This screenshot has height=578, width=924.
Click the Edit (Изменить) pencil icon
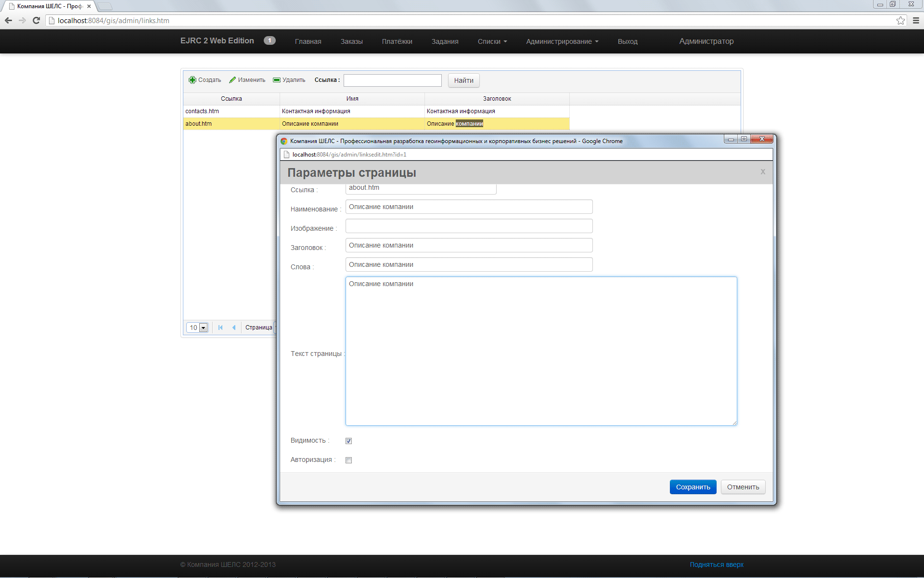(232, 80)
